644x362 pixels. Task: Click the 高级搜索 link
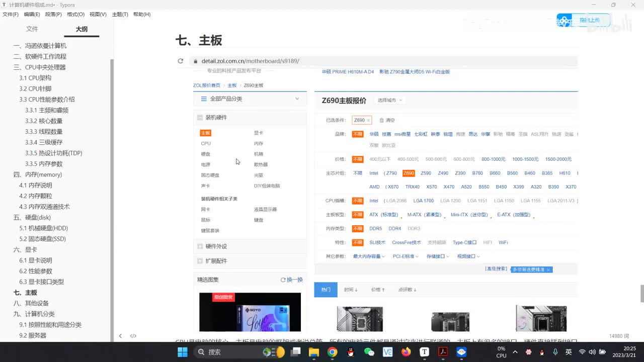(497, 269)
